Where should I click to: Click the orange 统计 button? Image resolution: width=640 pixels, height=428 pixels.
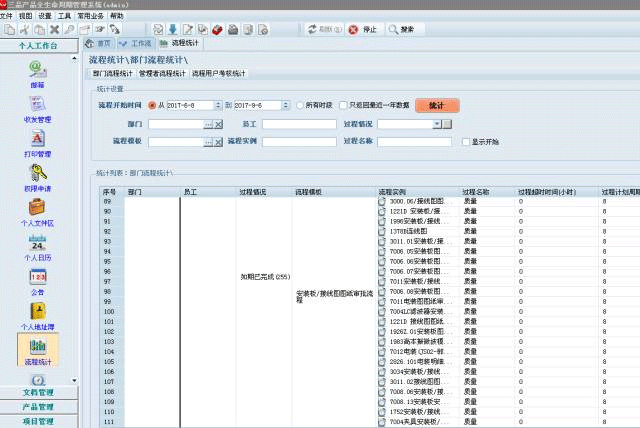point(436,105)
